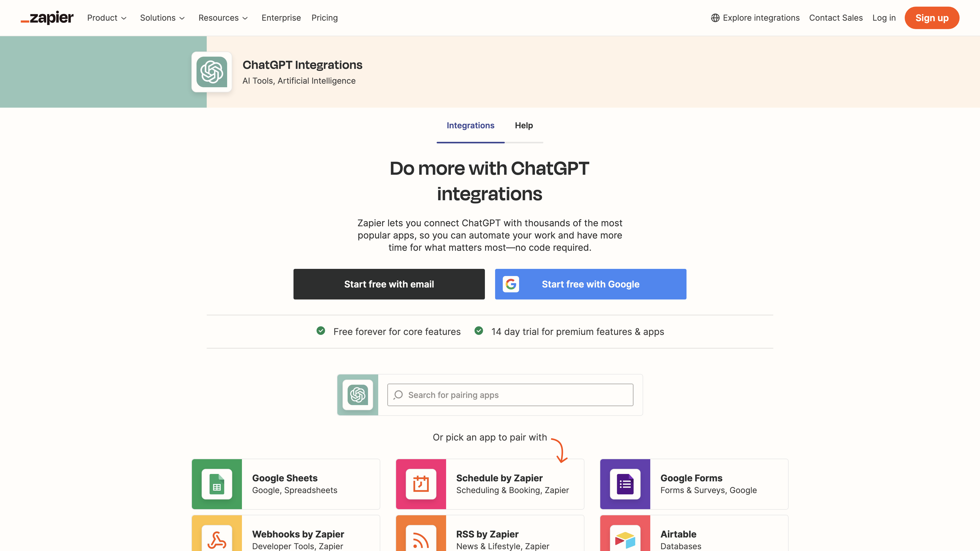
Task: Click the magnifier icon in search field
Action: point(398,395)
